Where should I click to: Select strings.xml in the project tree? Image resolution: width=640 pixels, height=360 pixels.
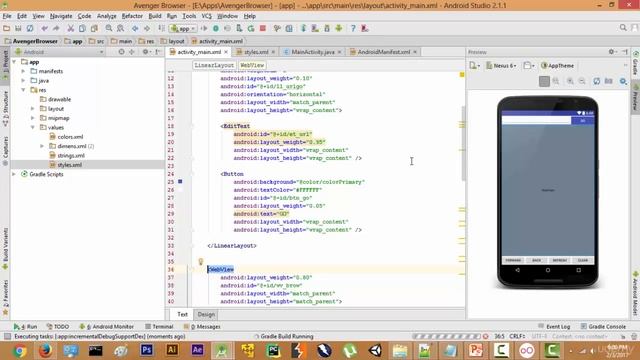click(x=71, y=156)
